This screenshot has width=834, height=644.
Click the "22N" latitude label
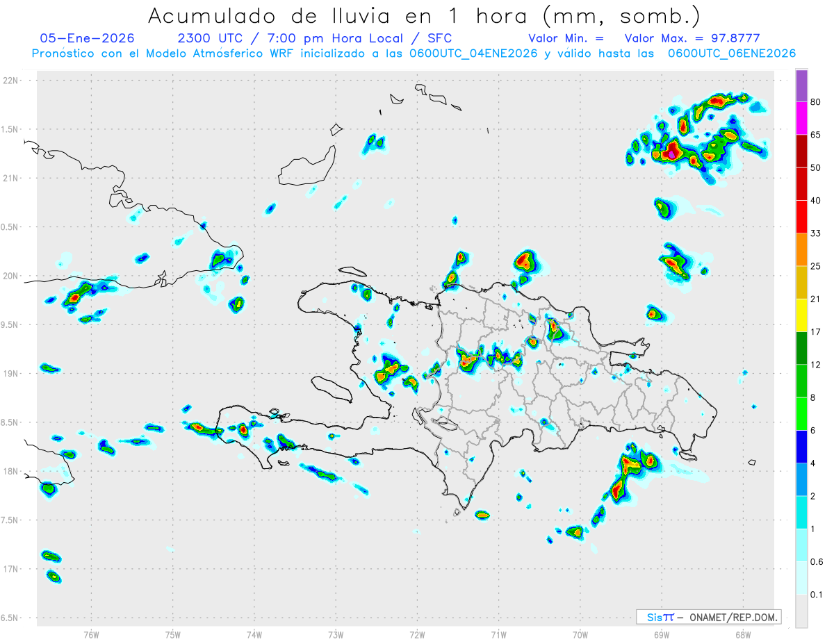click(x=11, y=81)
